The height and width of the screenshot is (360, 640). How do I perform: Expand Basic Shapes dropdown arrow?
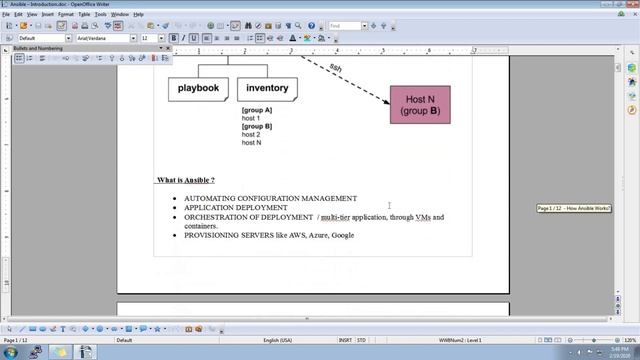click(93, 329)
